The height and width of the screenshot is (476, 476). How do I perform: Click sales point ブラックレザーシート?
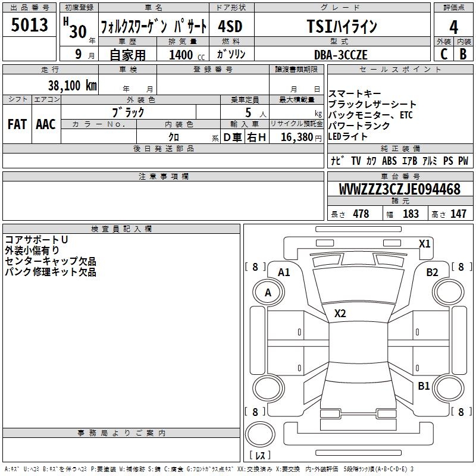[372, 104]
